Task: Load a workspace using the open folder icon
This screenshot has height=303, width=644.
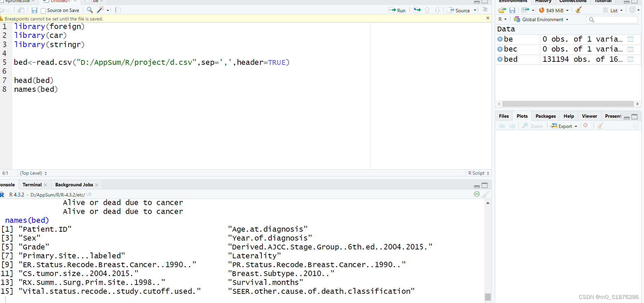Action: pyautogui.click(x=502, y=10)
